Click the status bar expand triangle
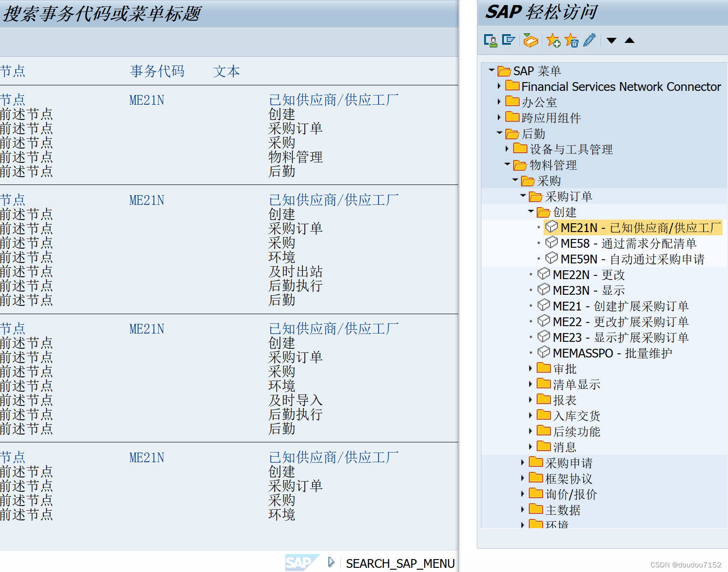The height and width of the screenshot is (572, 728). [x=331, y=562]
